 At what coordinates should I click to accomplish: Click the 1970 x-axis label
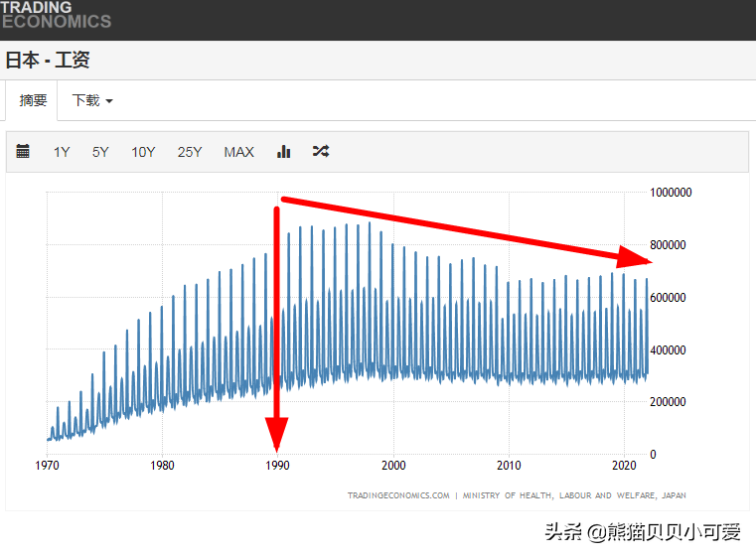(x=48, y=466)
